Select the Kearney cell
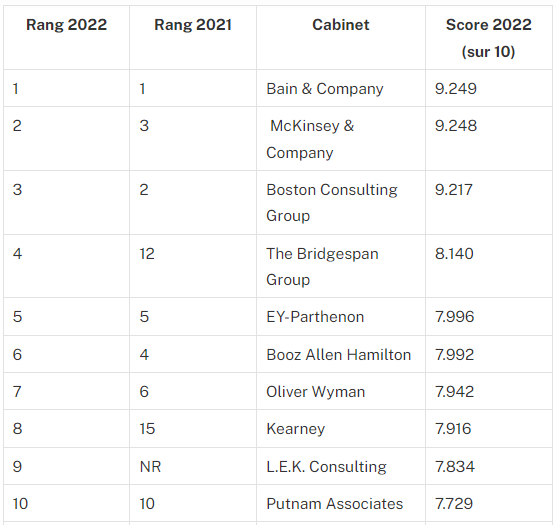 click(341, 428)
